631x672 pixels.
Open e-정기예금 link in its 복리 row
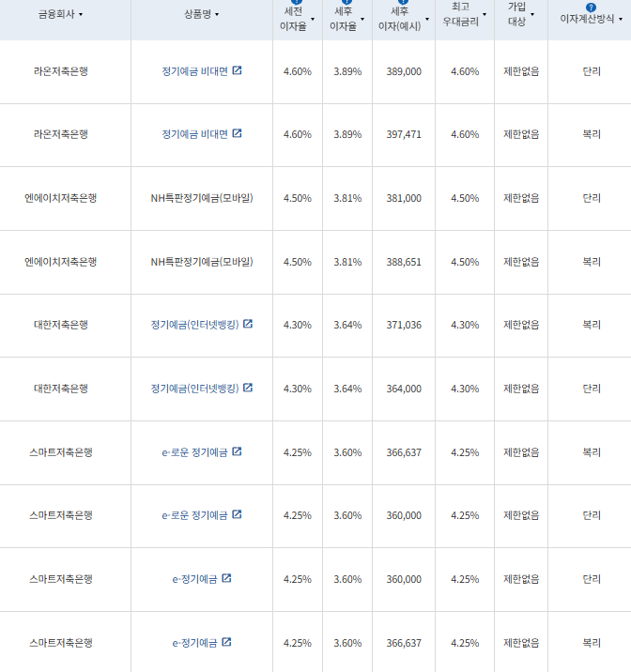[x=194, y=643]
